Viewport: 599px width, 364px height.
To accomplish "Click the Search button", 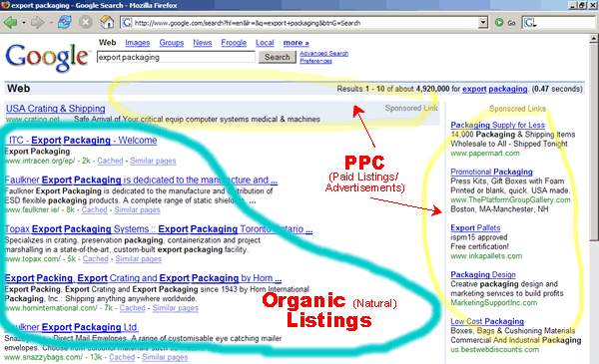I will pos(277,57).
